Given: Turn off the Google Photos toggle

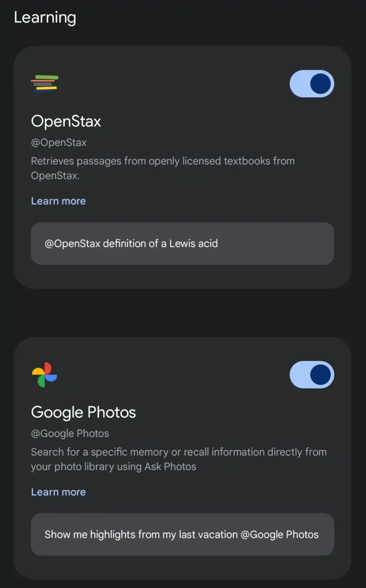Looking at the screenshot, I should [312, 375].
